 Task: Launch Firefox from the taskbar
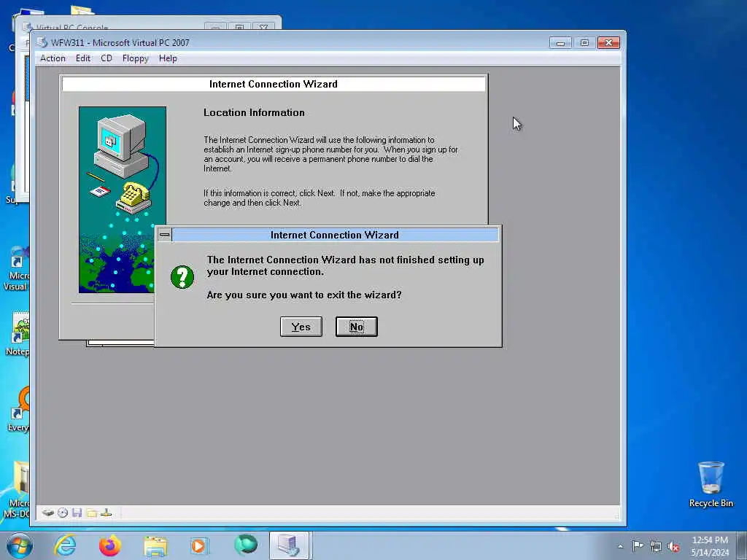109,545
